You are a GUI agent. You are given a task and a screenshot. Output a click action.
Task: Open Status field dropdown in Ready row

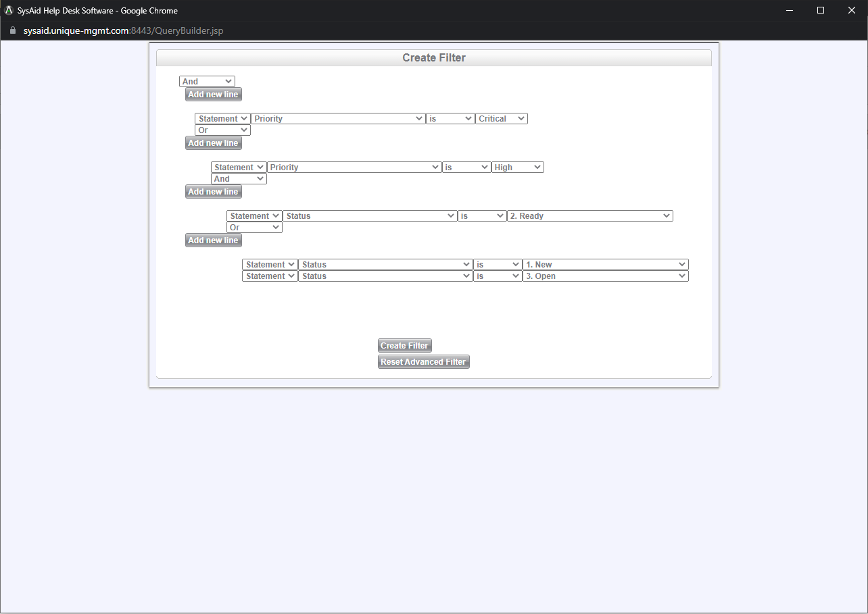(x=370, y=216)
